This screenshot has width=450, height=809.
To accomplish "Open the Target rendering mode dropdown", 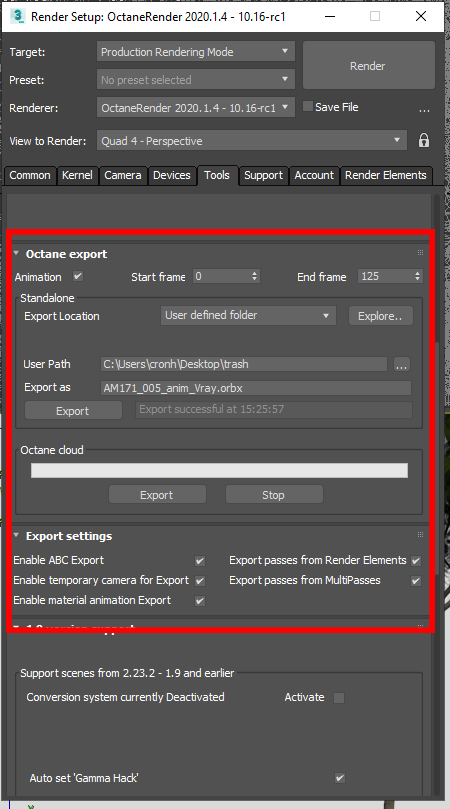I will pyautogui.click(x=196, y=52).
